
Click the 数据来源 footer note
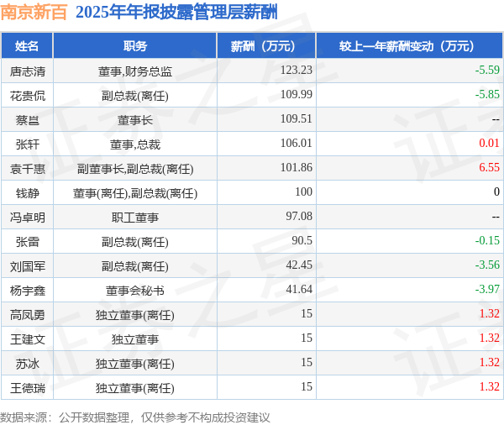pyautogui.click(x=135, y=417)
